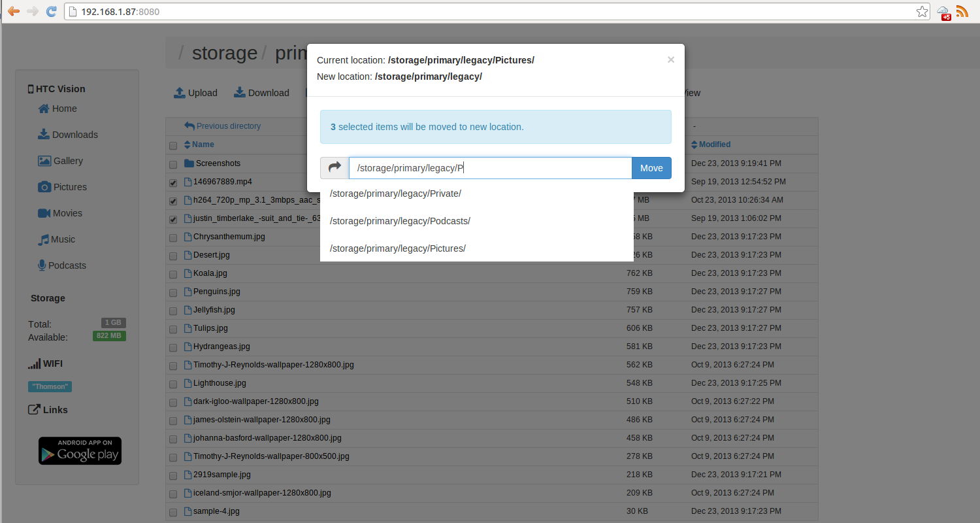Close the move dialog with the X
Viewport: 980px width, 523px height.
pyautogui.click(x=670, y=59)
